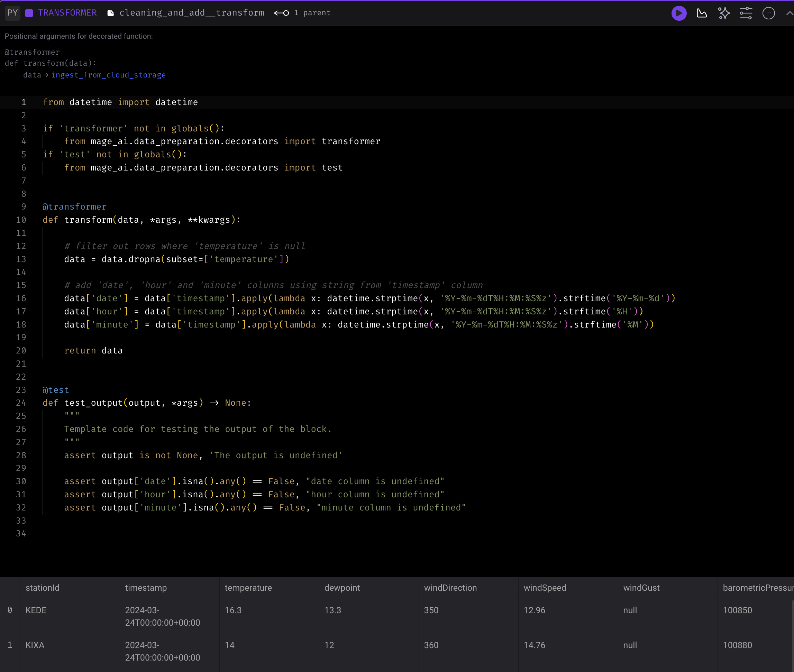Click the dropna line 13 code

176,259
